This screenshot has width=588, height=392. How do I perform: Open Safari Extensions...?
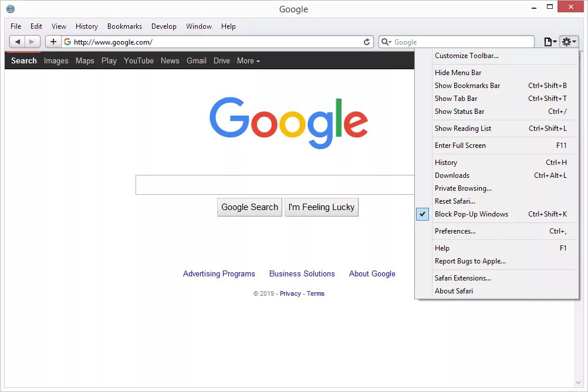point(497,278)
